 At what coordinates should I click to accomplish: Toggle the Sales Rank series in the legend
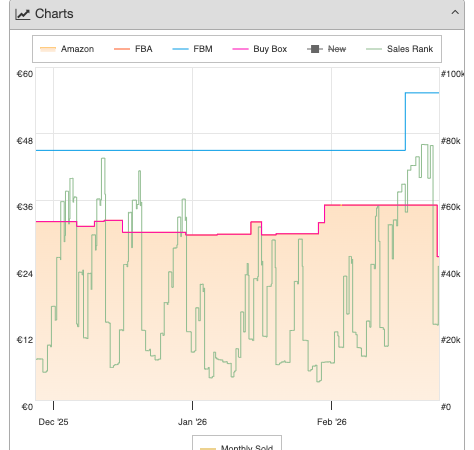point(400,49)
